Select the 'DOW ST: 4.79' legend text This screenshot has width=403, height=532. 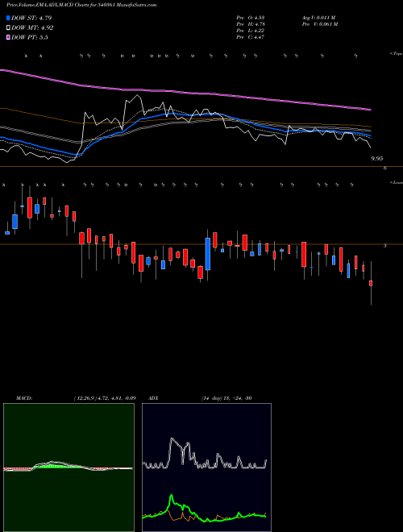[31, 18]
